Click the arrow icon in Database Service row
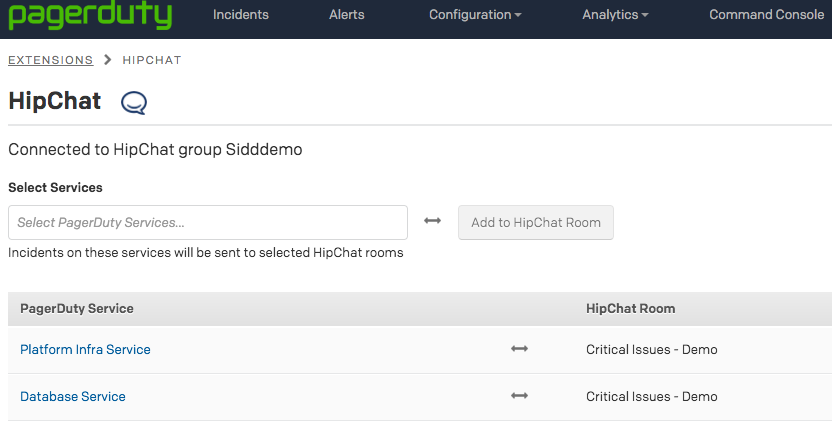This screenshot has height=431, width=832. pos(519,396)
